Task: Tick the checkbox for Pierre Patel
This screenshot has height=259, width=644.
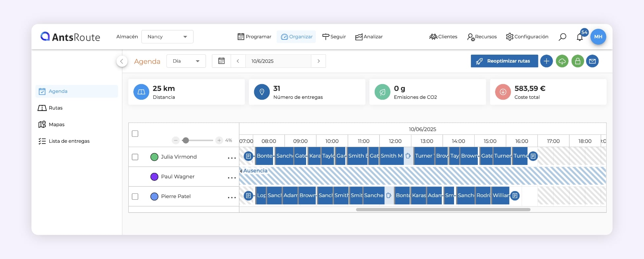Action: click(135, 196)
